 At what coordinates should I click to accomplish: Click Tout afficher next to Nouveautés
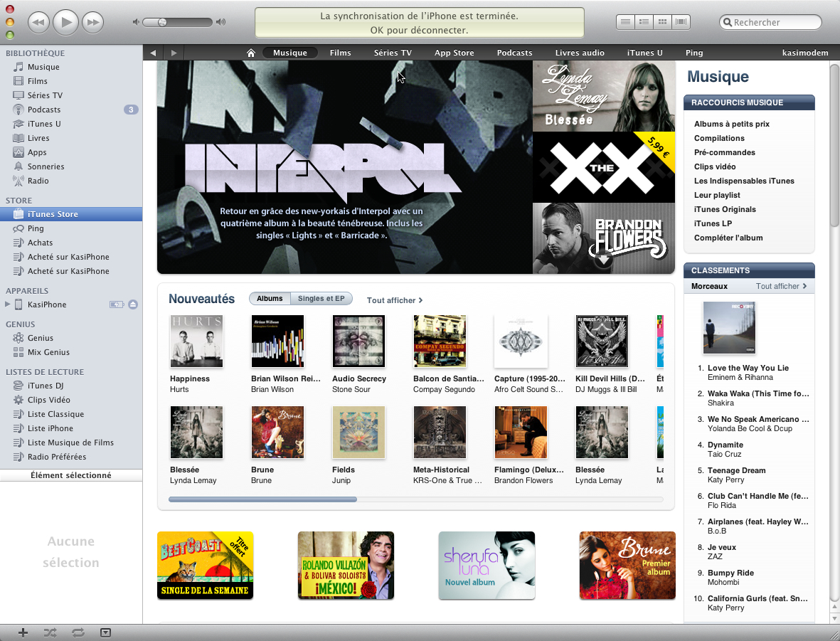click(394, 300)
